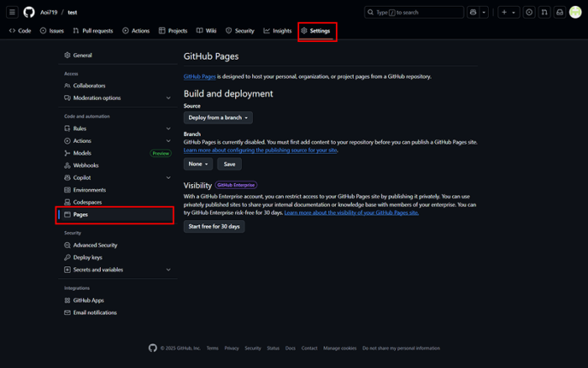Switch to the Insights tab
This screenshot has height=368, width=588.
277,31
